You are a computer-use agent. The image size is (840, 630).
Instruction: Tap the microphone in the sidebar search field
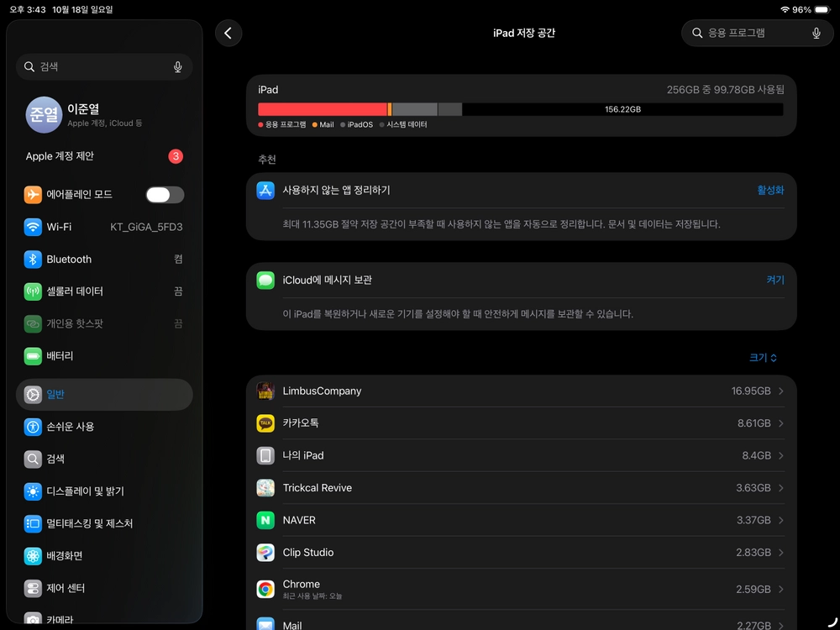pyautogui.click(x=178, y=67)
